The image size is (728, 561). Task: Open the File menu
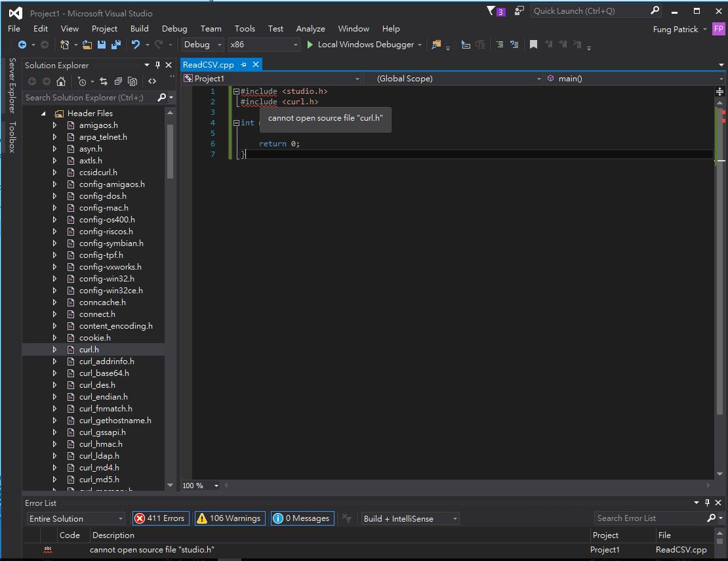point(14,29)
